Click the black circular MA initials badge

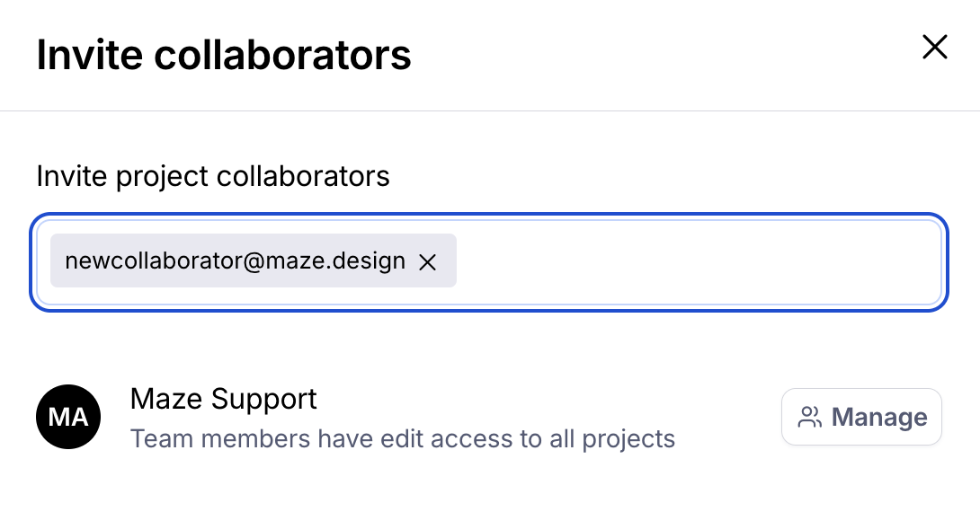click(x=68, y=418)
